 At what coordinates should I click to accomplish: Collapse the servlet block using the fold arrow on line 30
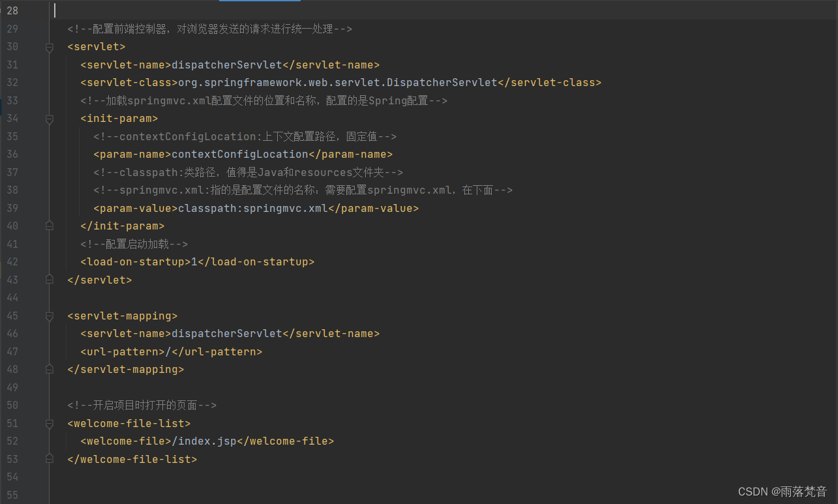[x=49, y=46]
